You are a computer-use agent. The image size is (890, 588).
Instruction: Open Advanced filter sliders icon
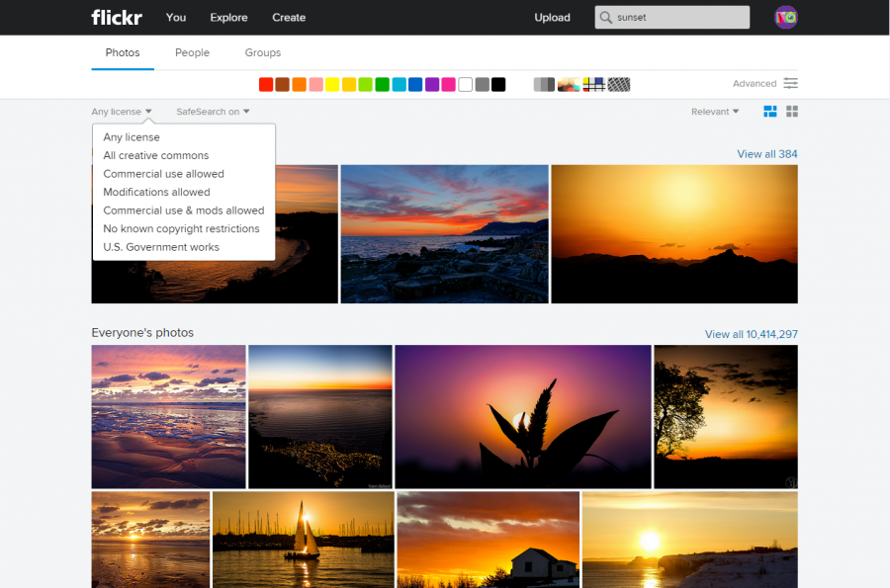(790, 84)
